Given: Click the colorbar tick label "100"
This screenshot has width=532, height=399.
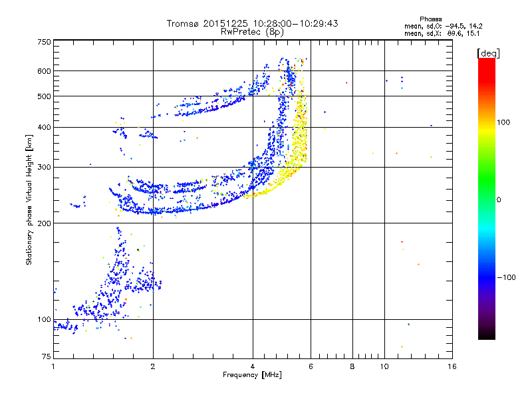Looking at the screenshot, I should [x=503, y=122].
